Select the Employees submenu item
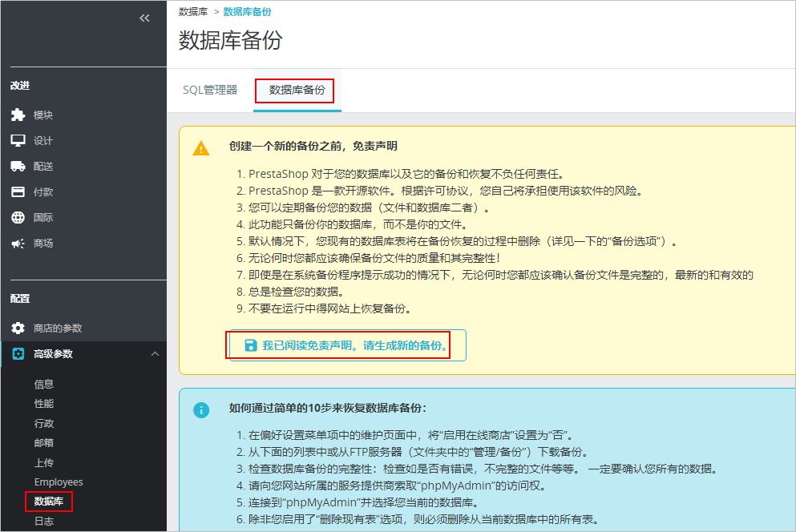This screenshot has width=796, height=532. (x=59, y=482)
